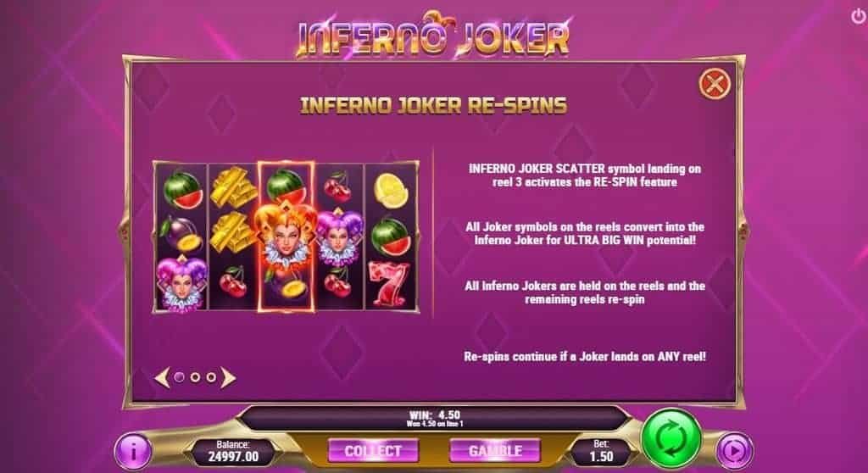
Task: Close the Inferno Joker Re-Spins info panel
Action: (715, 84)
